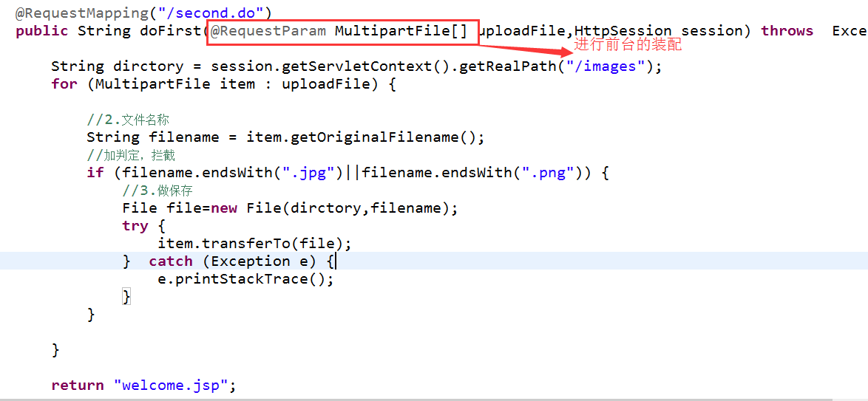Click the ".png" string literal
Image resolution: width=868 pixels, height=401 pixels.
549,173
